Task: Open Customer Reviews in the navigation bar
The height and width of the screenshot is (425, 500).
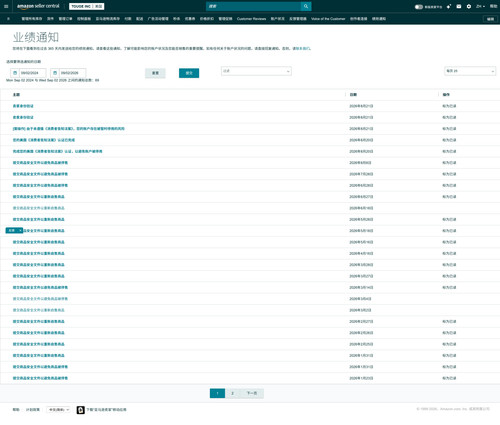Action: pos(251,19)
